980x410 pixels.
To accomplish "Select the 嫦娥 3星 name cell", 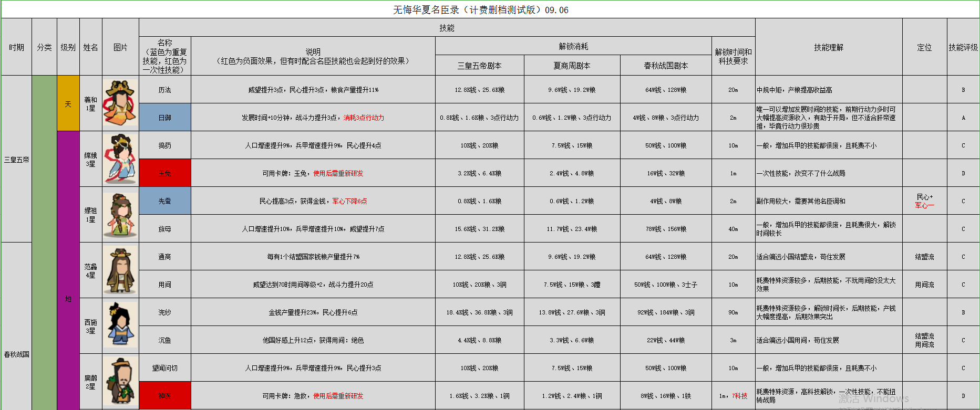I will 91,159.
